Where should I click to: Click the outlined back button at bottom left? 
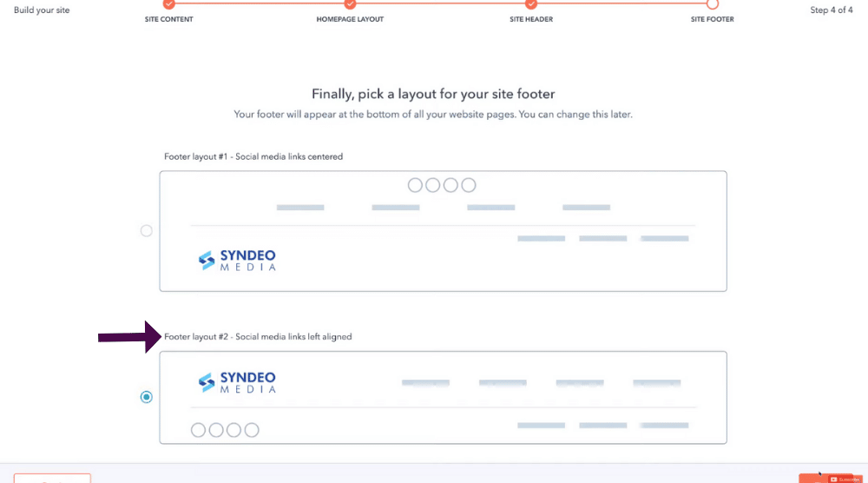click(52, 478)
